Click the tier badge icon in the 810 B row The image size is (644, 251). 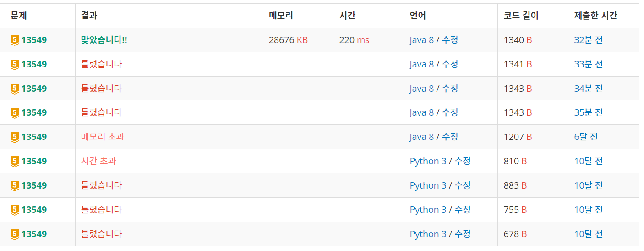pyautogui.click(x=14, y=162)
